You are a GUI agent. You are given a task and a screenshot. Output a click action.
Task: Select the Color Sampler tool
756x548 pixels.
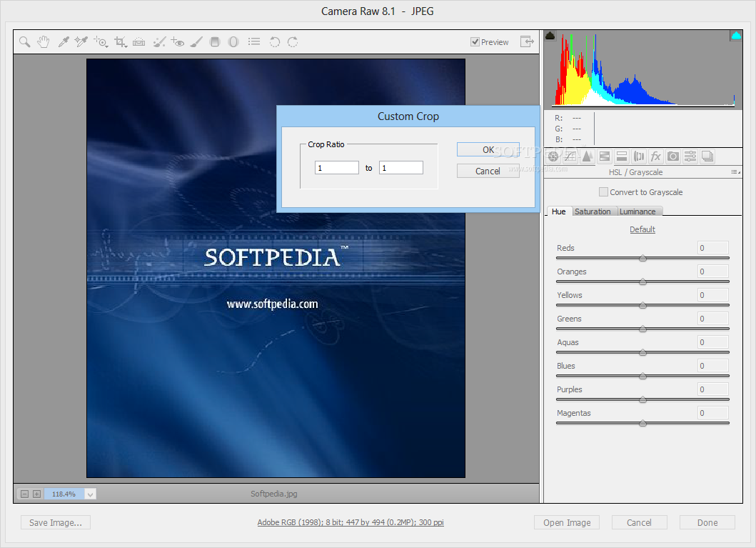pos(81,42)
